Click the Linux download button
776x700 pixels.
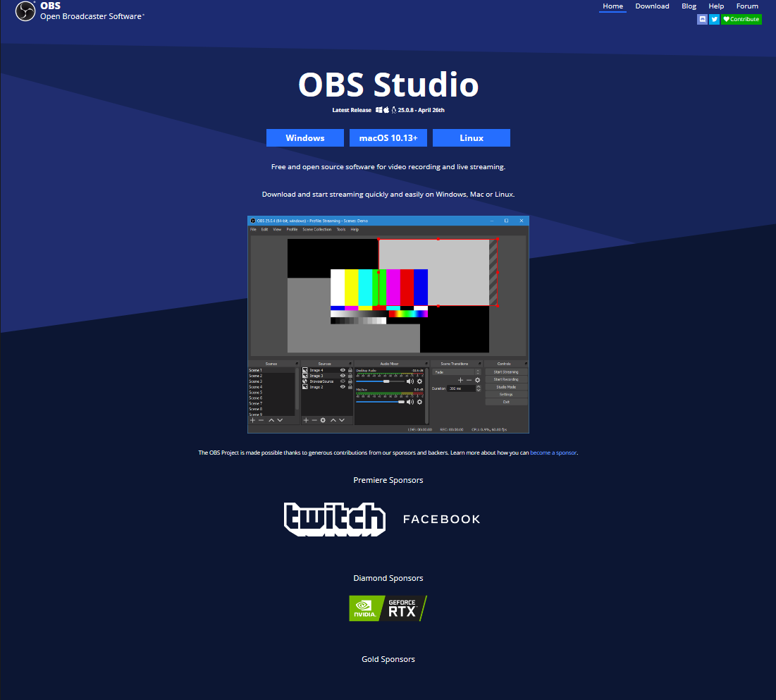click(471, 138)
